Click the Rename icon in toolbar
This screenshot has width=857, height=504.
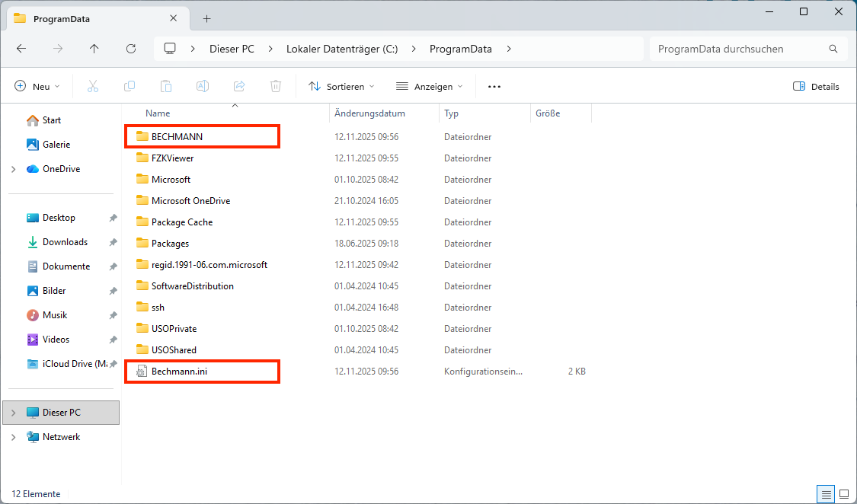click(203, 87)
